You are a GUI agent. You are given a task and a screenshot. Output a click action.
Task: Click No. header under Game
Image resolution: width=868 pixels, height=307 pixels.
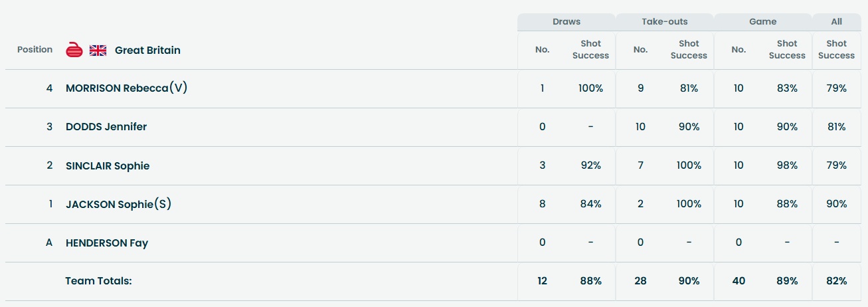pyautogui.click(x=738, y=50)
